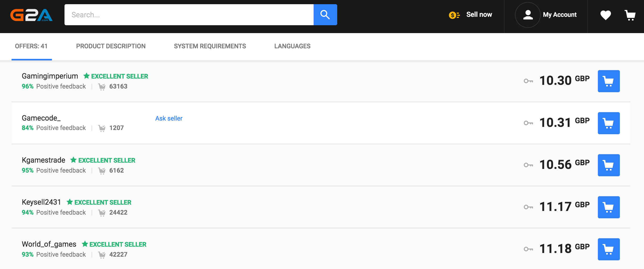
Task: Click sales cart icon next to 42227
Action: (102, 255)
